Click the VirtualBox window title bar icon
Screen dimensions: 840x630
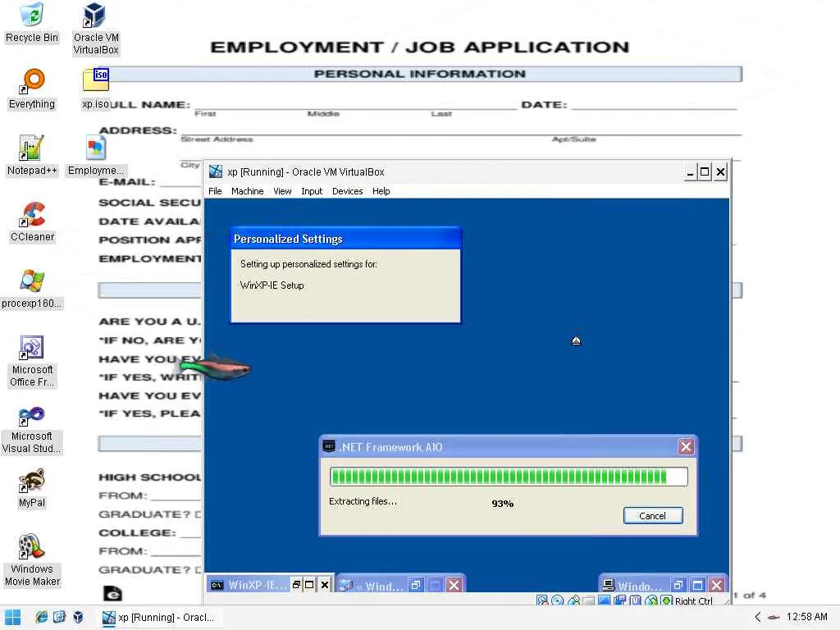216,171
